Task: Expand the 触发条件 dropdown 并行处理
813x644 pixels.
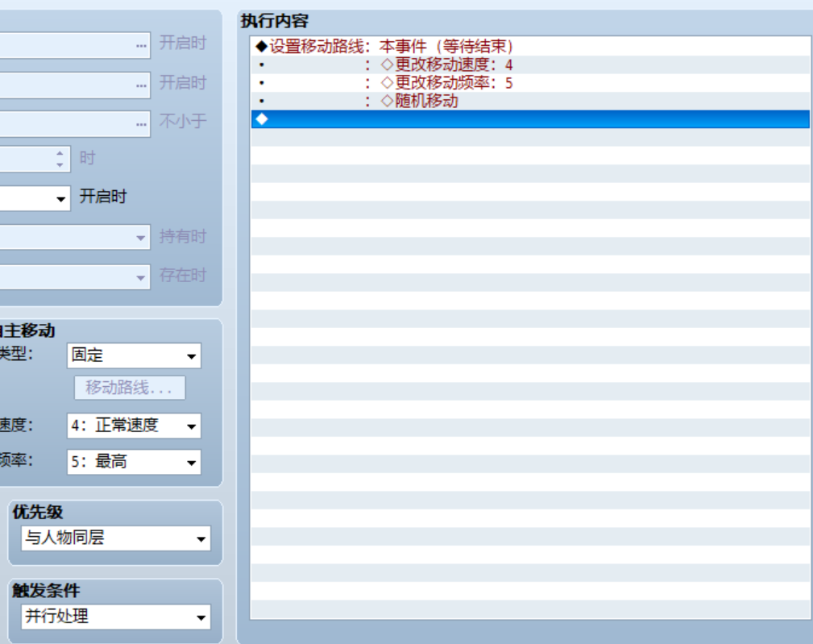Action: [x=115, y=617]
